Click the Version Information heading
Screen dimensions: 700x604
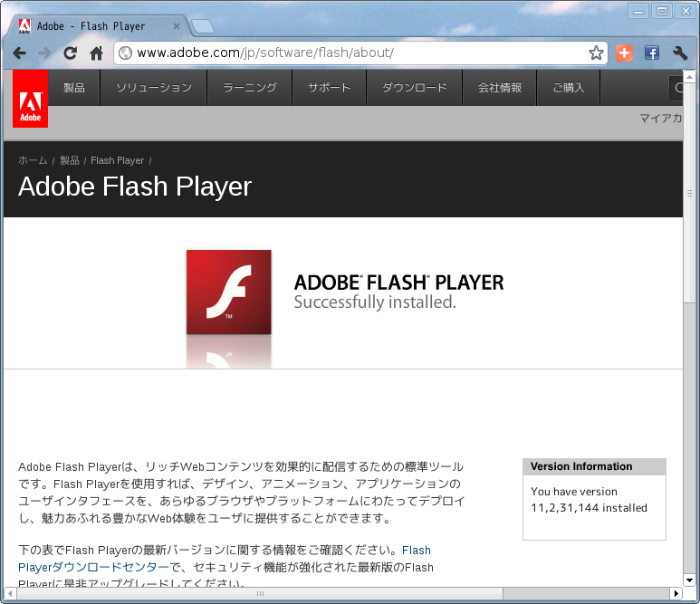pos(581,466)
